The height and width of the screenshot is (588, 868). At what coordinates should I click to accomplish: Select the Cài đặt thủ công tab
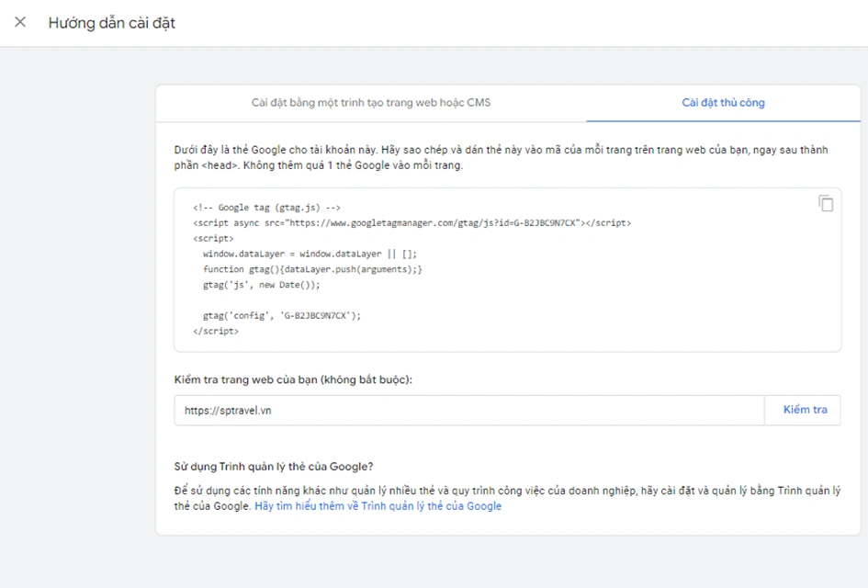coord(723,102)
